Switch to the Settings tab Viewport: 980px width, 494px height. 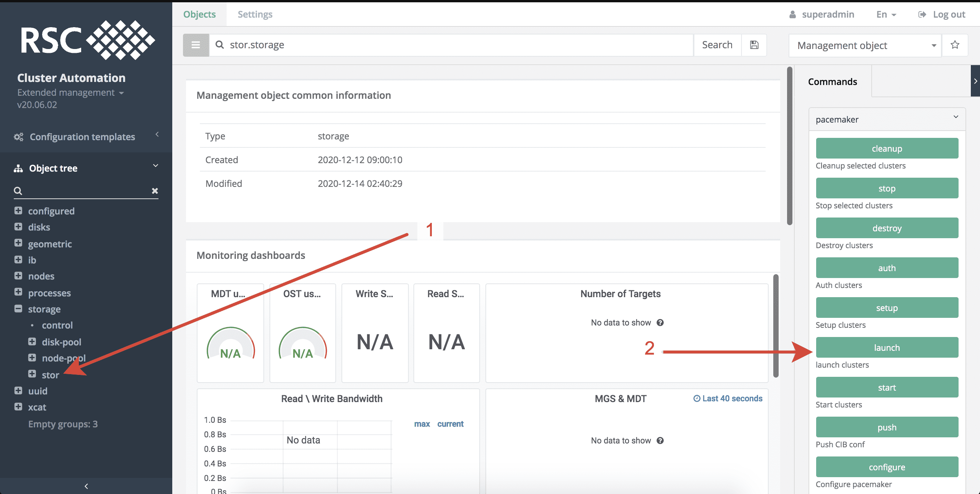(254, 14)
